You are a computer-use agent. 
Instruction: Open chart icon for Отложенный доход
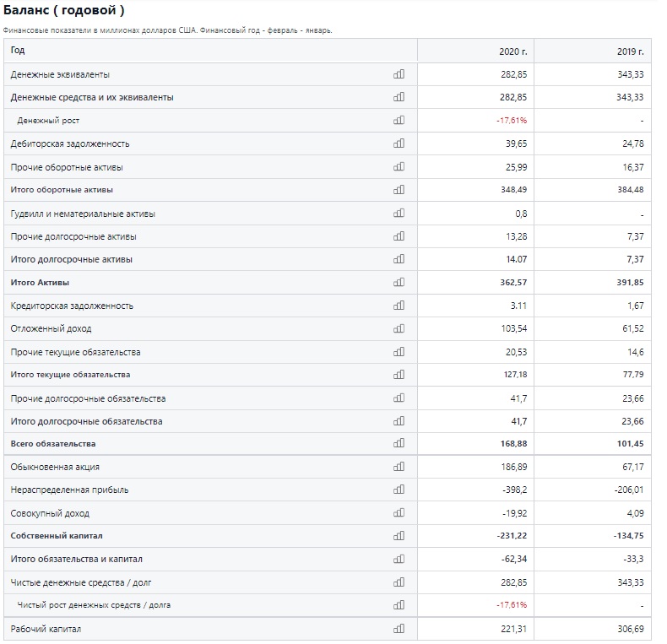[x=399, y=328]
